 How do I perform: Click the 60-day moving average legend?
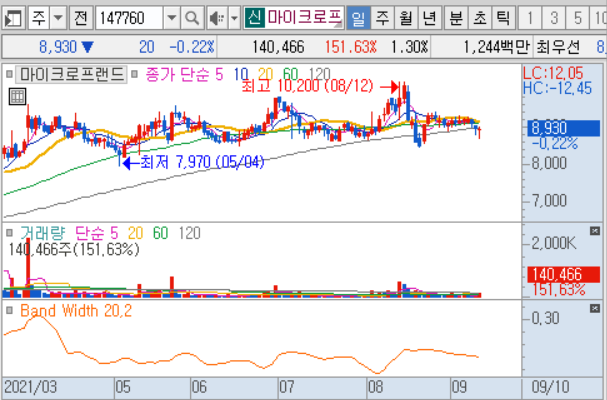coord(290,74)
